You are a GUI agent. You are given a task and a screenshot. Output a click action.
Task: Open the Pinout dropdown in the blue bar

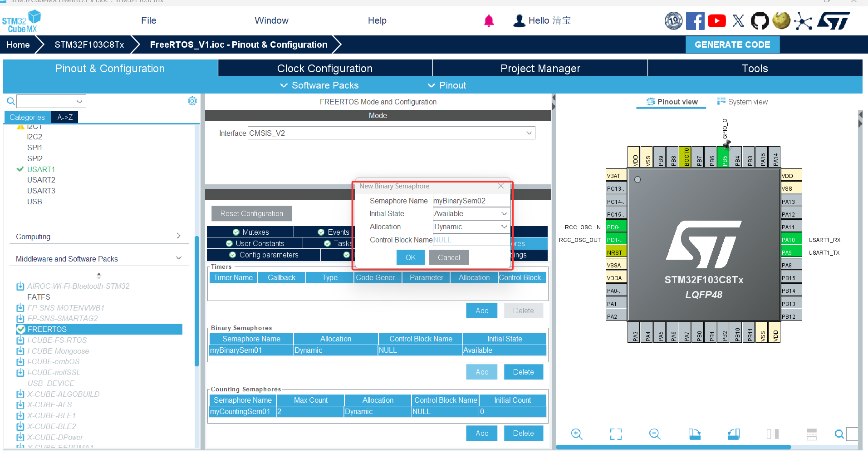click(x=447, y=85)
